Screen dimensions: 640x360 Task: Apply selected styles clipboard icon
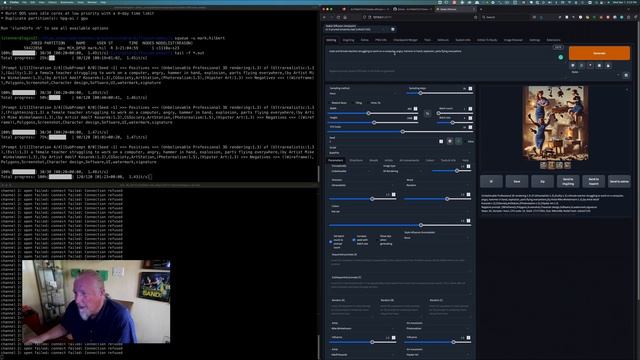coord(600,65)
